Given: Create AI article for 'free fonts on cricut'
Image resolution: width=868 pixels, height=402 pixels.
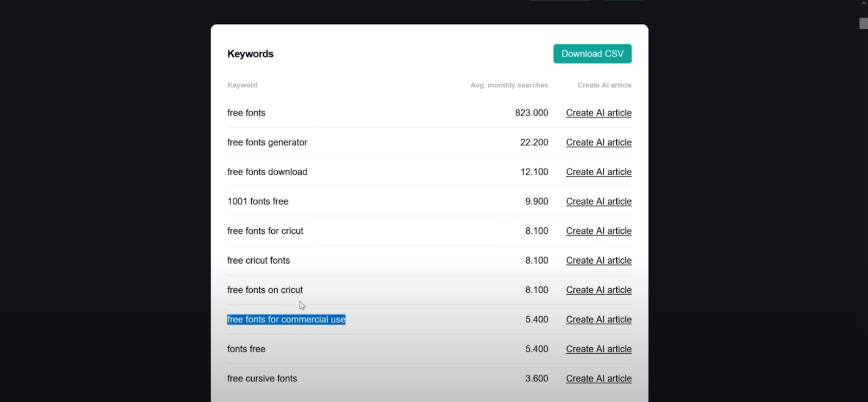Looking at the screenshot, I should tap(598, 290).
